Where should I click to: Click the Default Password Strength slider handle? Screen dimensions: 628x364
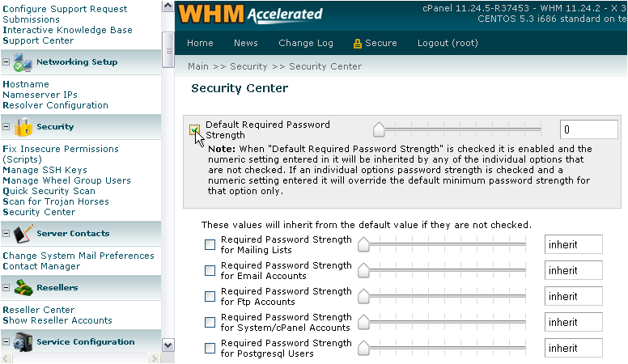pos(379,129)
